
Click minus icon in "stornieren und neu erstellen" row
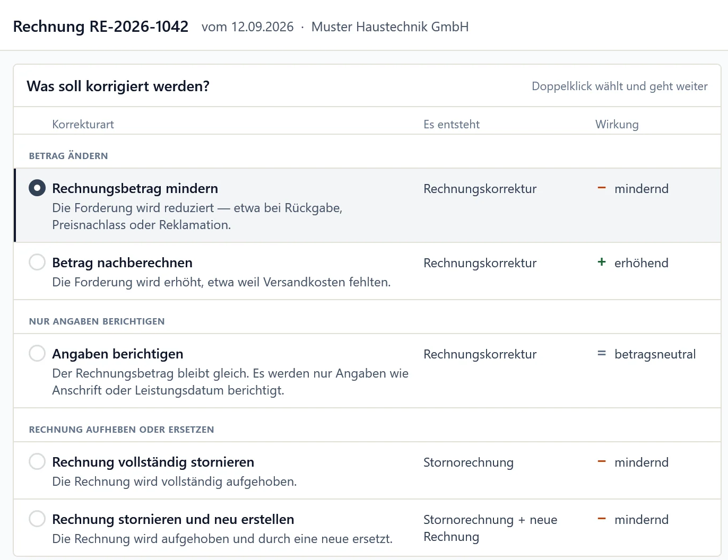[x=602, y=519]
